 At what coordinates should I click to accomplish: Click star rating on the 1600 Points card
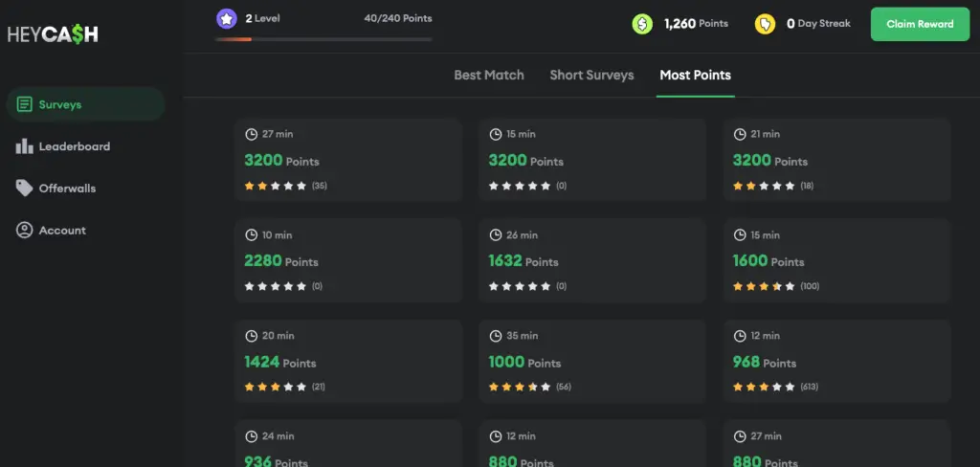tap(764, 286)
